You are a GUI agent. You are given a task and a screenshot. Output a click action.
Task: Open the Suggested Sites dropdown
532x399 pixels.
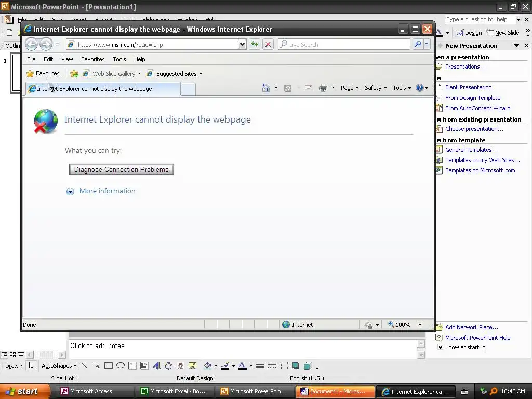[x=201, y=74]
